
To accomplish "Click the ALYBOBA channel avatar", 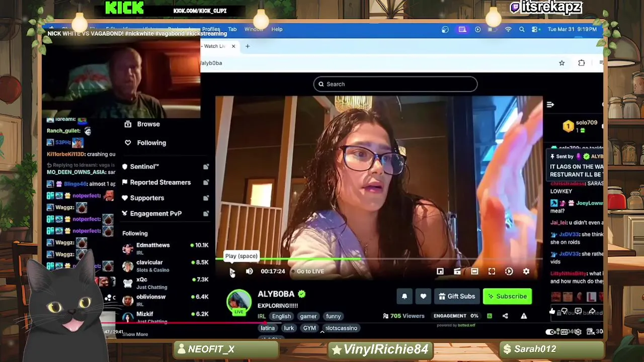I will [x=238, y=302].
